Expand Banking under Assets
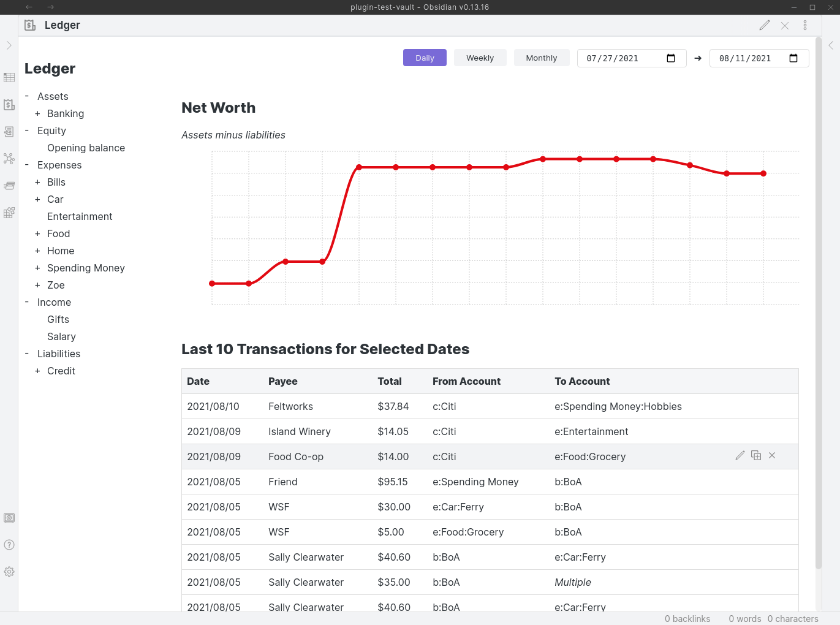Viewport: 840px width, 625px height. tap(38, 113)
